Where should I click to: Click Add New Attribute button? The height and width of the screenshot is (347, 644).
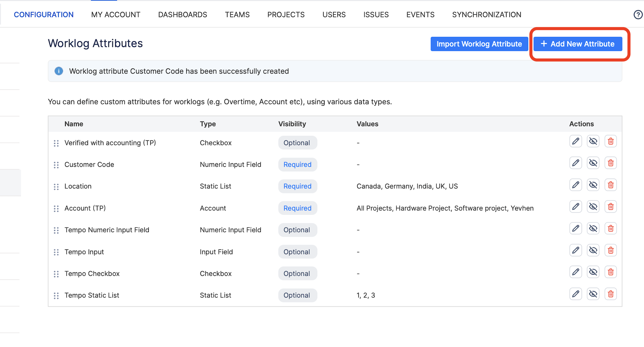coord(578,44)
